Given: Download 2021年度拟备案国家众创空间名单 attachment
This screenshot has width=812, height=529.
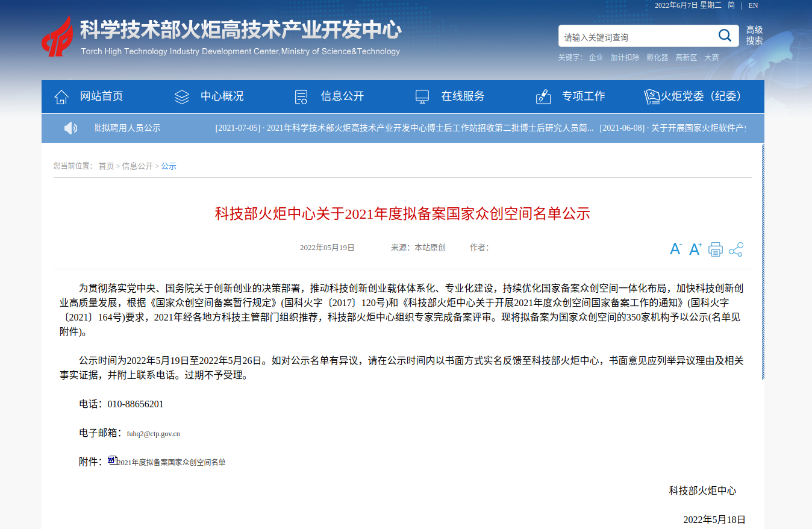Looking at the screenshot, I should [171, 462].
